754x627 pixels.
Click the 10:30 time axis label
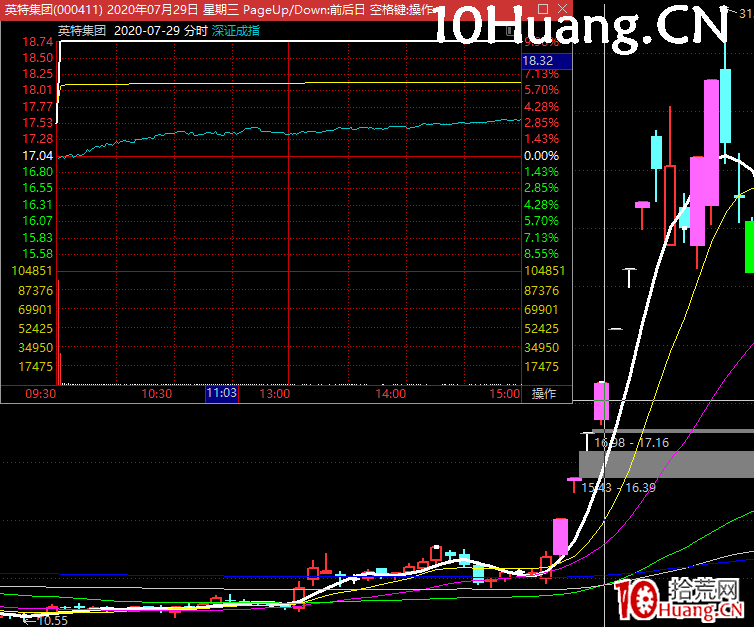point(157,394)
